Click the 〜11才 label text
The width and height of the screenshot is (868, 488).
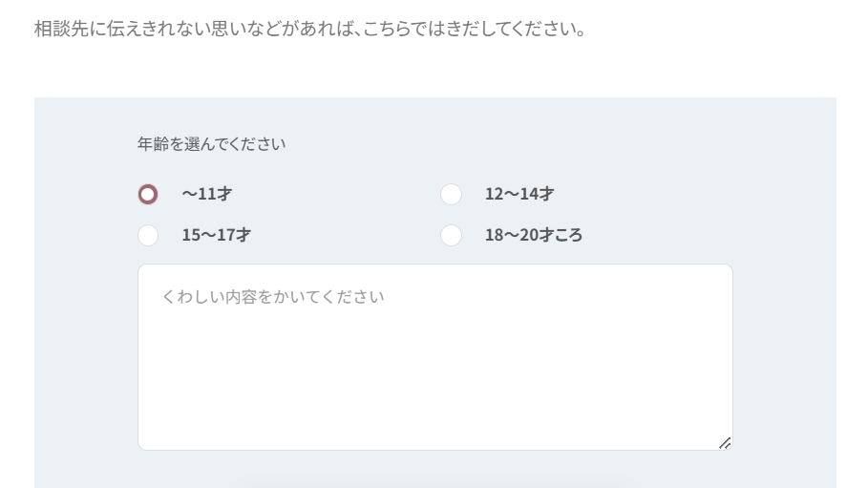pyautogui.click(x=207, y=195)
